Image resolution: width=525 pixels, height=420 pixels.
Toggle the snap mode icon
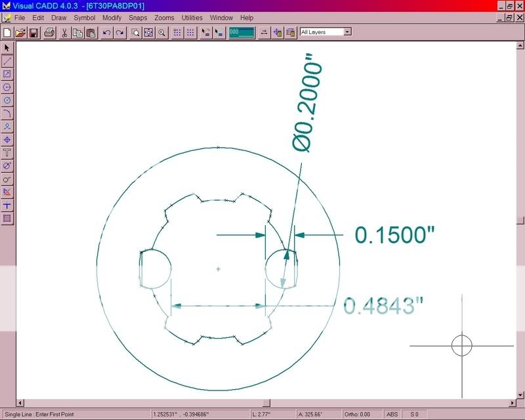coord(207,31)
